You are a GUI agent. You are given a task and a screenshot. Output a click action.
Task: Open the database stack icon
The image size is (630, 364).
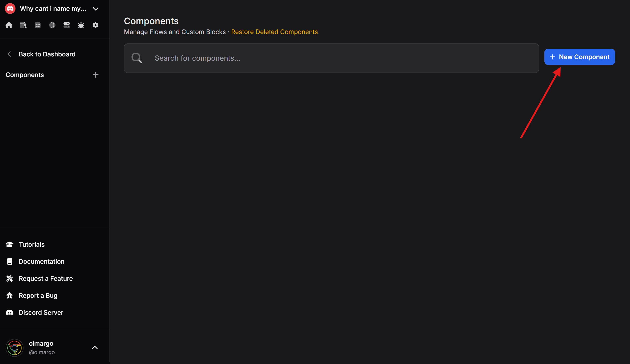coord(38,25)
